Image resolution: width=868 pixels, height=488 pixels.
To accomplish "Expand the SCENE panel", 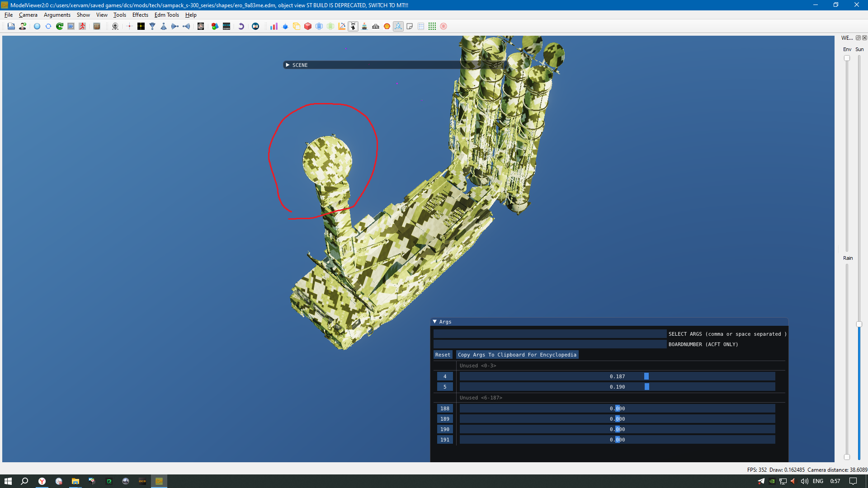I will (x=288, y=65).
